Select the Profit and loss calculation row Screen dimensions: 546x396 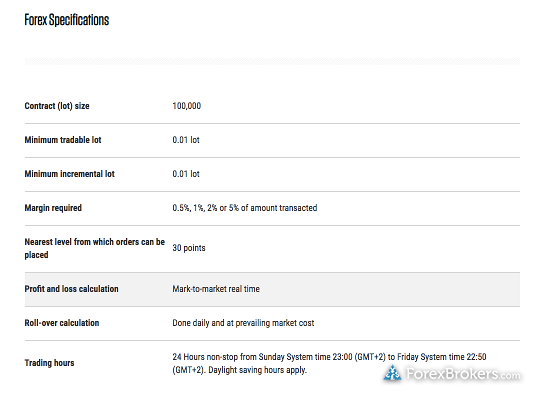(272, 289)
